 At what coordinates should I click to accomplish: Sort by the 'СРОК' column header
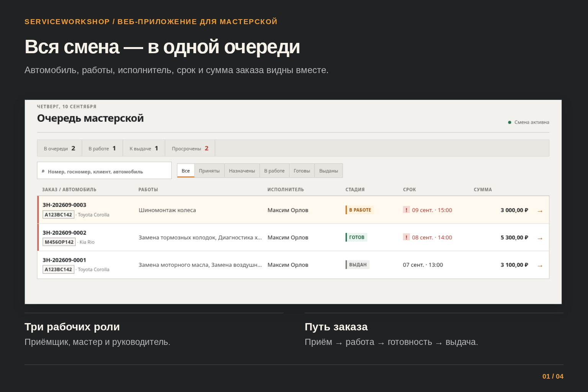coord(409,189)
